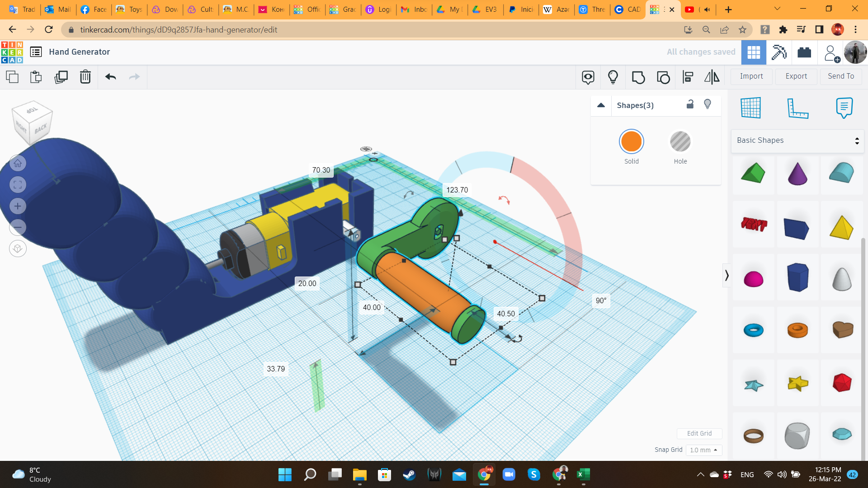Click the Ungroup icon
Screen dimensions: 868x488
point(663,77)
